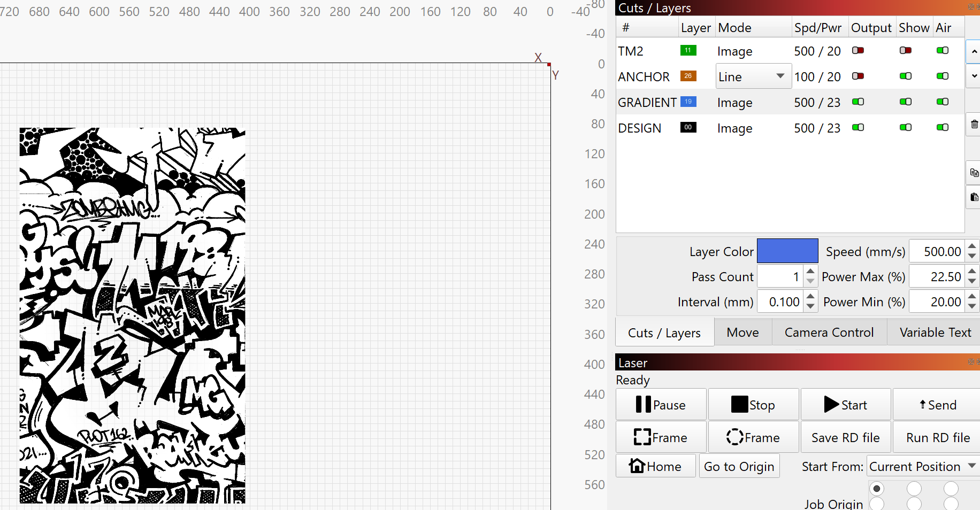This screenshot has width=980, height=510.
Task: Enable Output for the TM2 layer
Action: pos(858,50)
